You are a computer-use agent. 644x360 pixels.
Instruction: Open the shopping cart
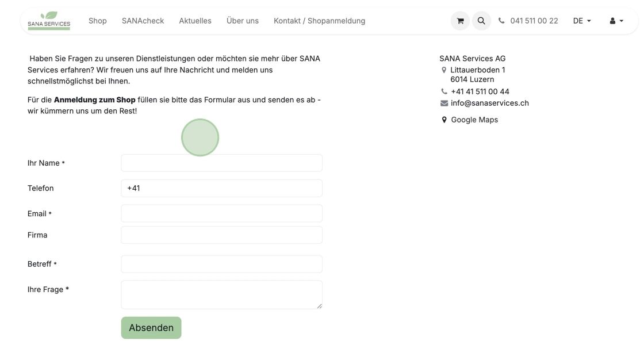[460, 21]
